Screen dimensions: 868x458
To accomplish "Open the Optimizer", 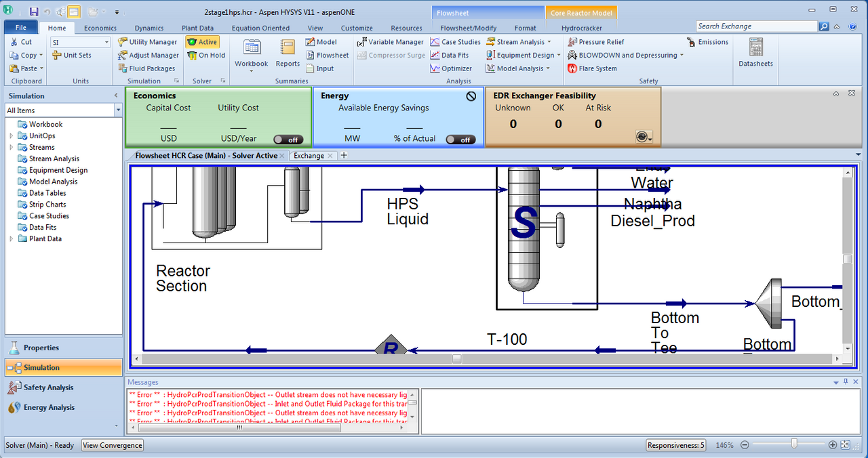I will pos(452,68).
